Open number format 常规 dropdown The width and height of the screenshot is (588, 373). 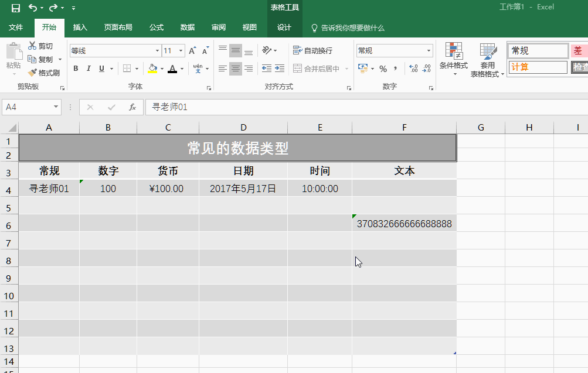tap(429, 50)
